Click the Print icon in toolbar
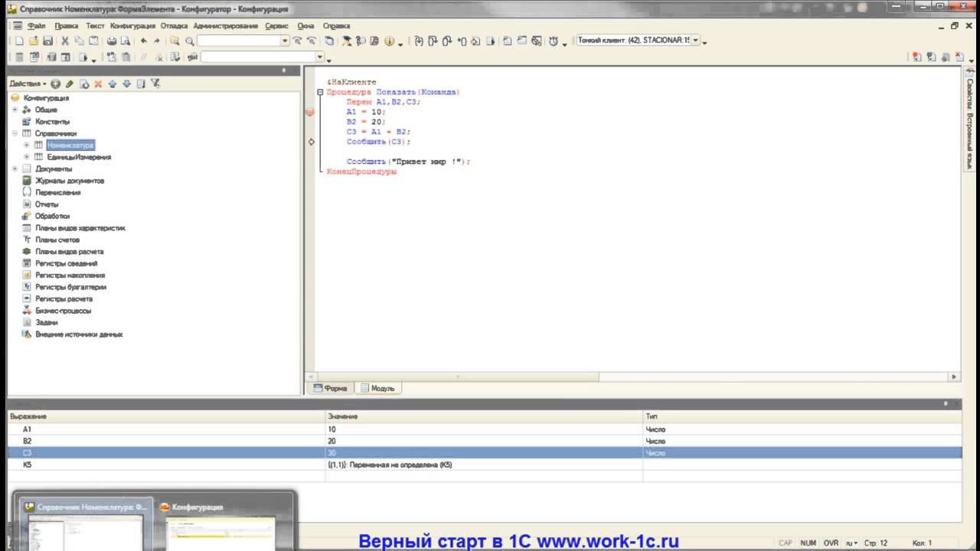980x551 pixels. point(112,41)
